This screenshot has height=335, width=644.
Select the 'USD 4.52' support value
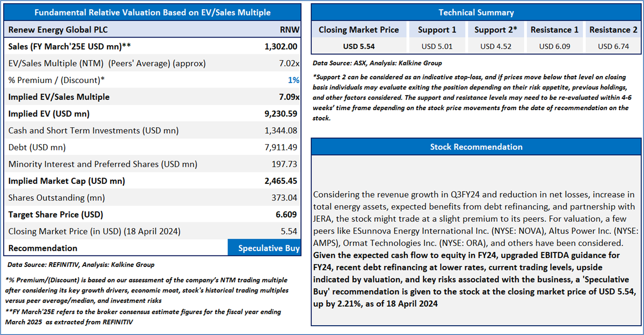coord(496,46)
